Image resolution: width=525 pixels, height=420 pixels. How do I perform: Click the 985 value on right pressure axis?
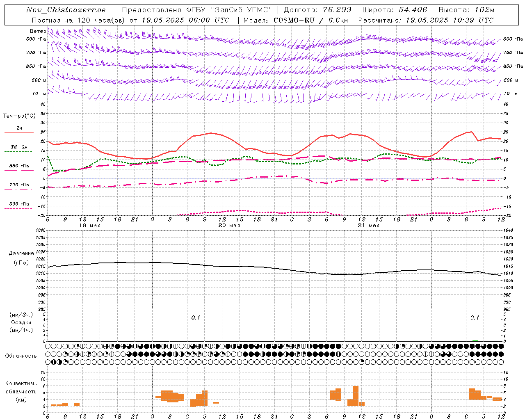coord(508,309)
